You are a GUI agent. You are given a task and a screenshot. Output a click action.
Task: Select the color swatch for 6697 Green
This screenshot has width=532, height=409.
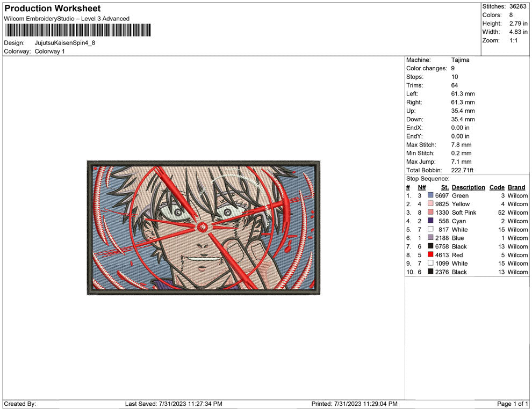[430, 195]
